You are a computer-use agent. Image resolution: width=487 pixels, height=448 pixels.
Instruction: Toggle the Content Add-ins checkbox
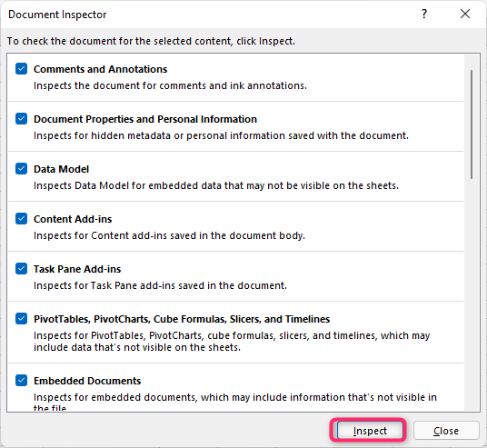(x=22, y=219)
